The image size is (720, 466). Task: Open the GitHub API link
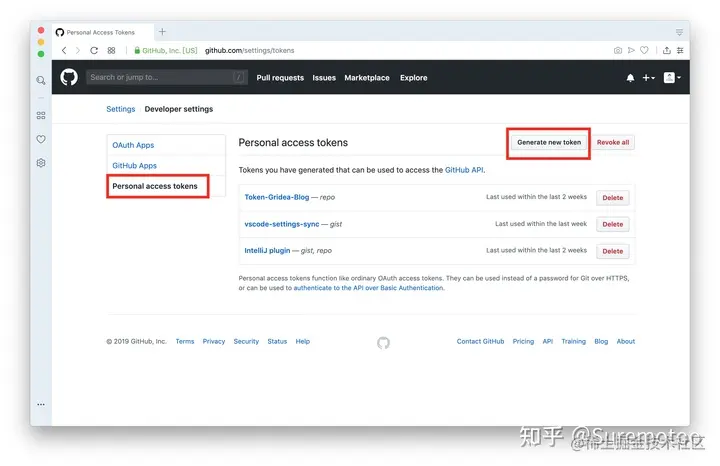tap(464, 170)
